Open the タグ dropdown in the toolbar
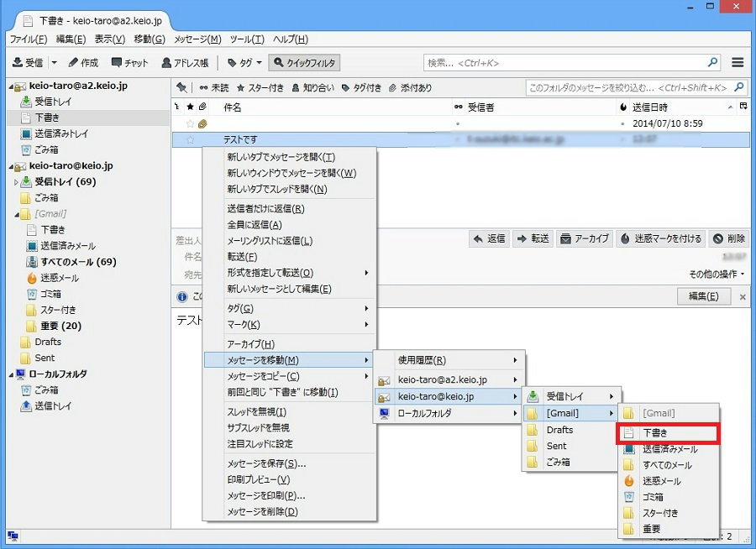756x549 pixels. click(244, 63)
